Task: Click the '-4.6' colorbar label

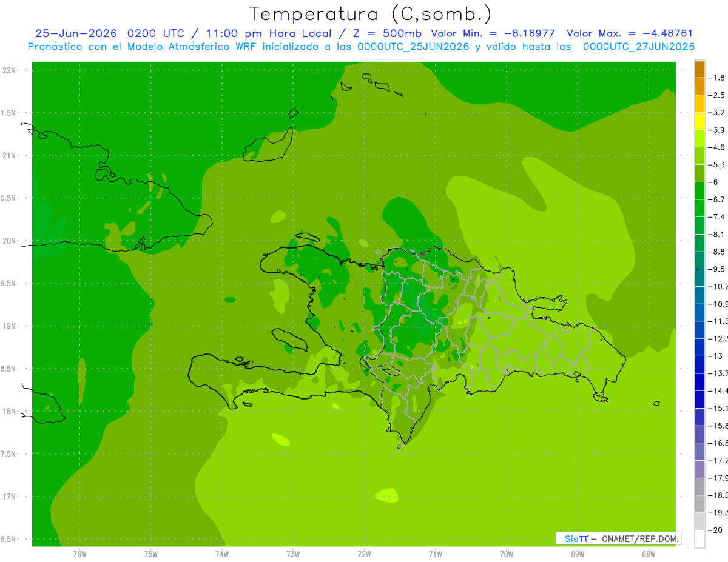Action: 717,147
